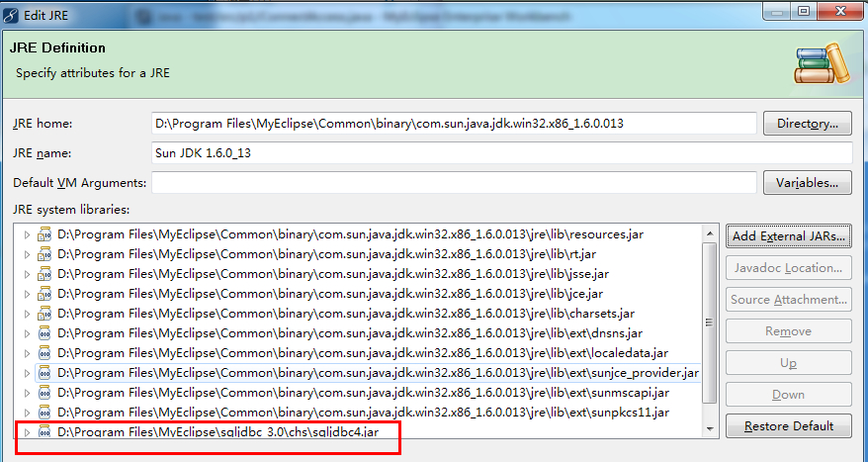This screenshot has width=868, height=462.
Task: Click the jar icon for jce.jar
Action: [44, 294]
